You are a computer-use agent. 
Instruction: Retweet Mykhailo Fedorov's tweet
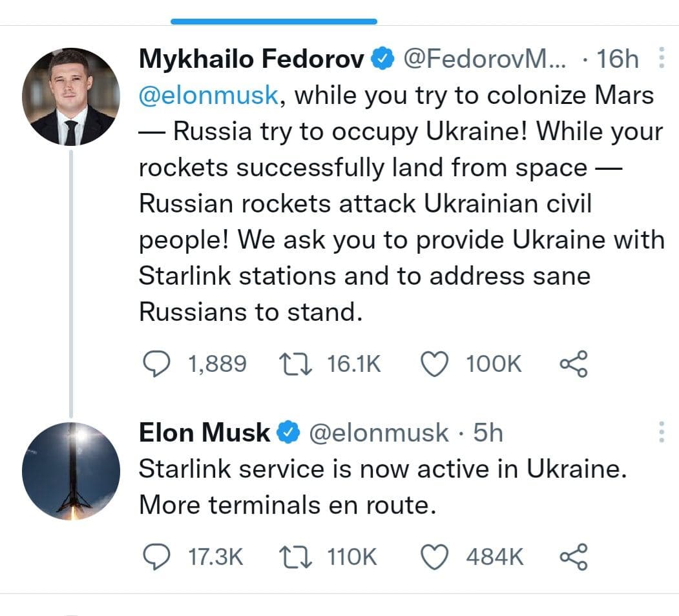[295, 364]
